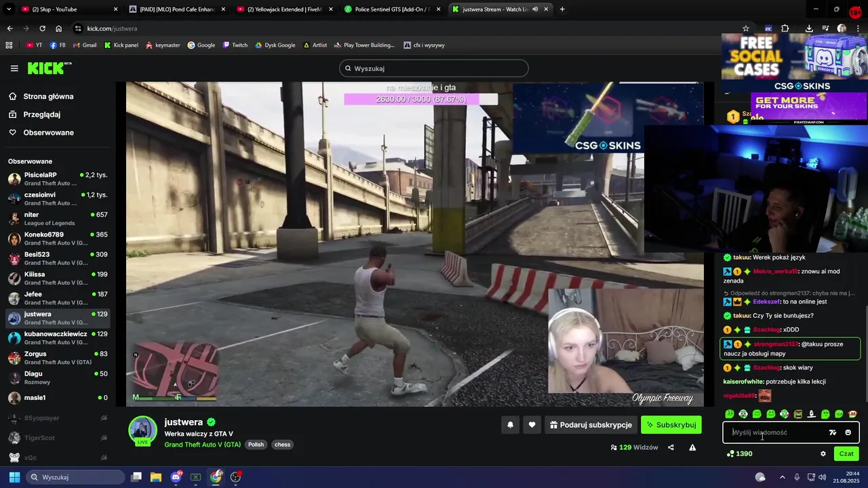This screenshot has width=868, height=488.
Task: Open Twitch bookmark
Action: (x=235, y=45)
